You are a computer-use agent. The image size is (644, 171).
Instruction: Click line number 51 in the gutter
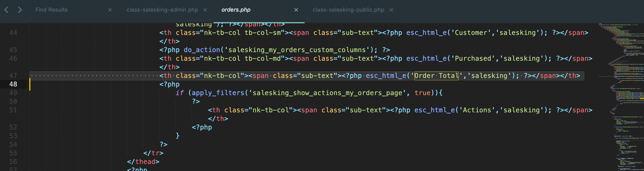[13, 110]
